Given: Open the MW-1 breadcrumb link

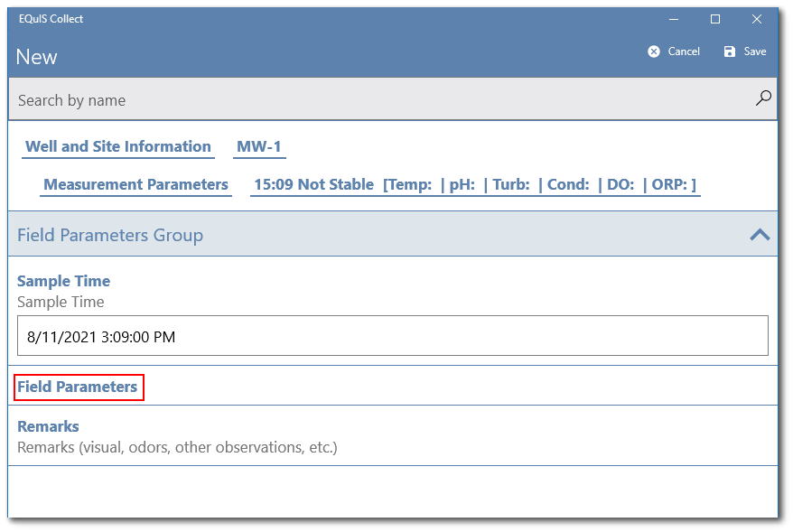Looking at the screenshot, I should click(259, 146).
